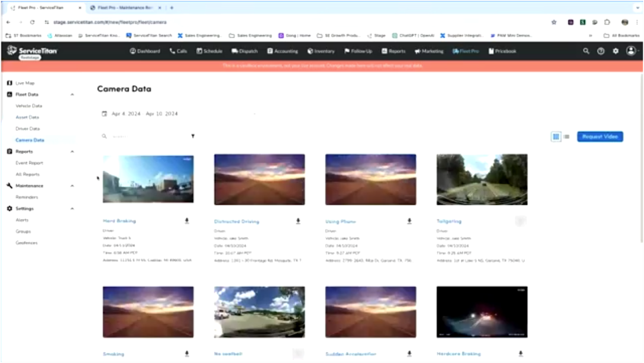644x363 pixels.
Task: Switch to list view layout
Action: coord(567,136)
